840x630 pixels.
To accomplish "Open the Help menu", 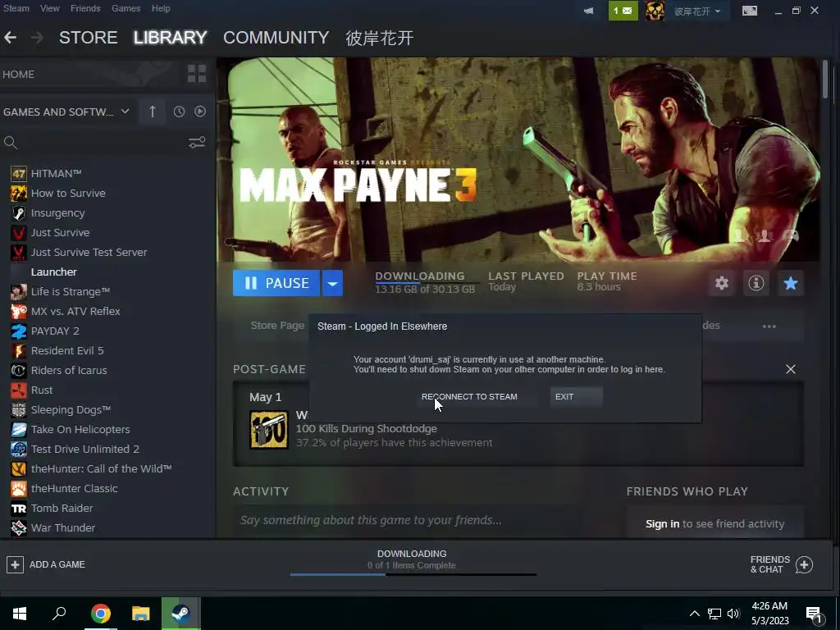I will coord(161,8).
